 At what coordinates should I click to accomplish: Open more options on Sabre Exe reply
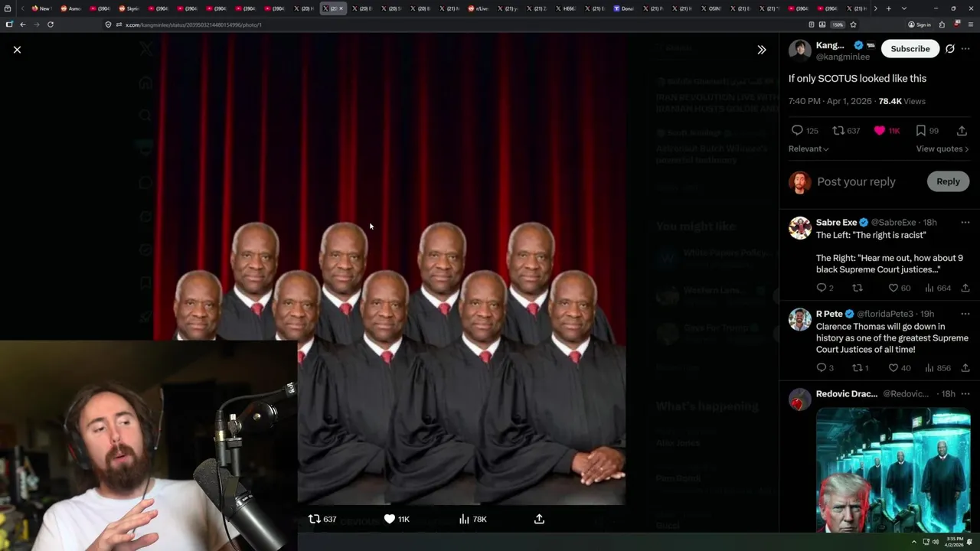(x=965, y=222)
